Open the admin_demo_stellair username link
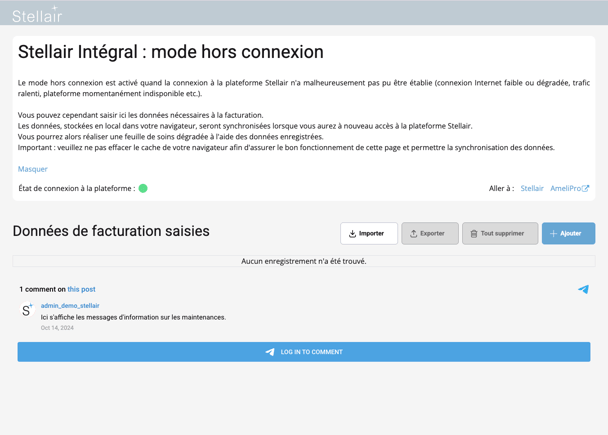608x435 pixels. click(70, 306)
